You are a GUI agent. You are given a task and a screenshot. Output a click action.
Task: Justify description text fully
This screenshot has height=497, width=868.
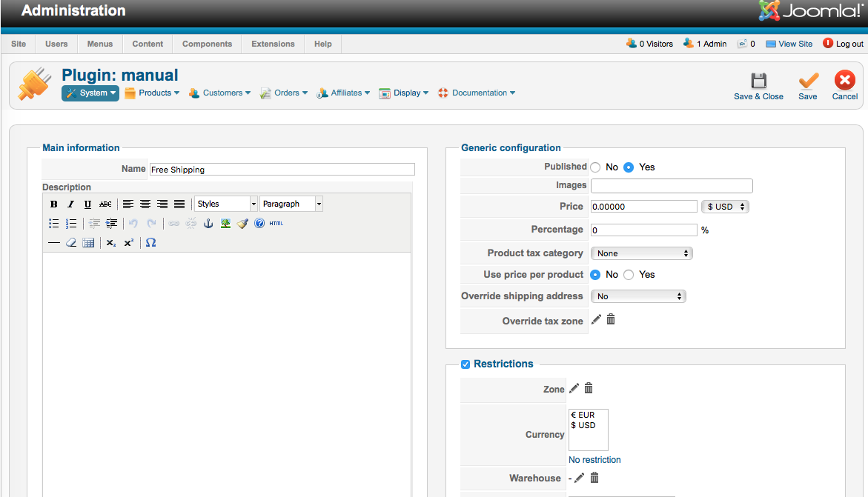179,204
